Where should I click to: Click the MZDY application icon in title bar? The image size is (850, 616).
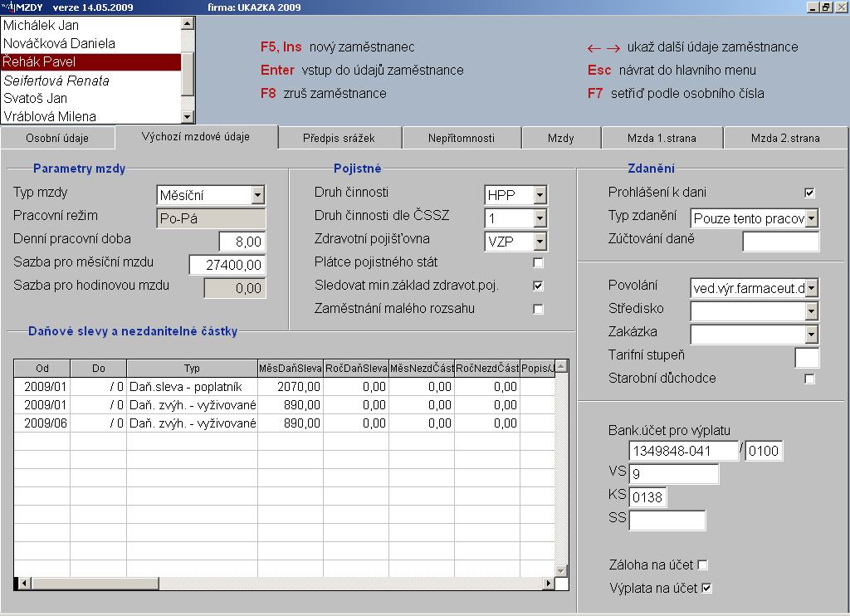point(7,7)
